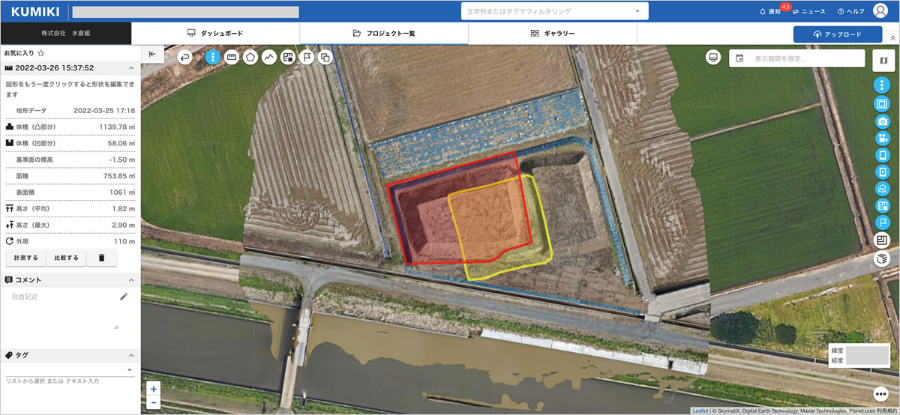The height and width of the screenshot is (415, 900).
Task: Click the video camera icon in right sidebar
Action: pyautogui.click(x=882, y=138)
